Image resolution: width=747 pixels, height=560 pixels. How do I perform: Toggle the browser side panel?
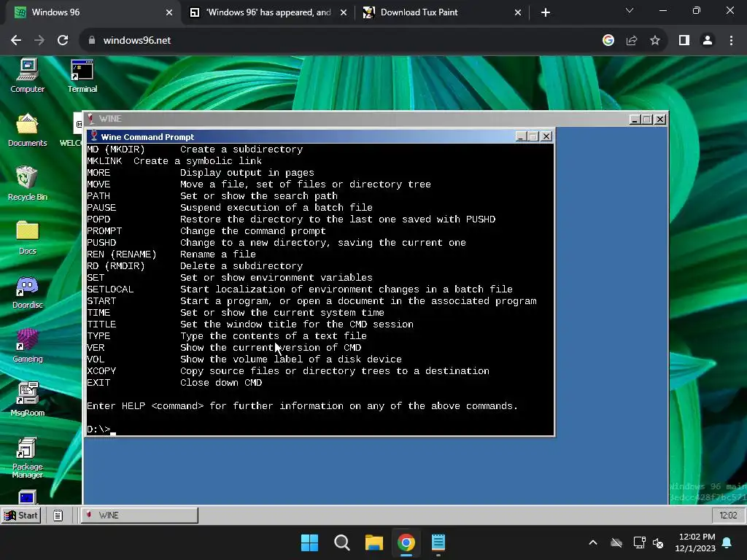[684, 41]
